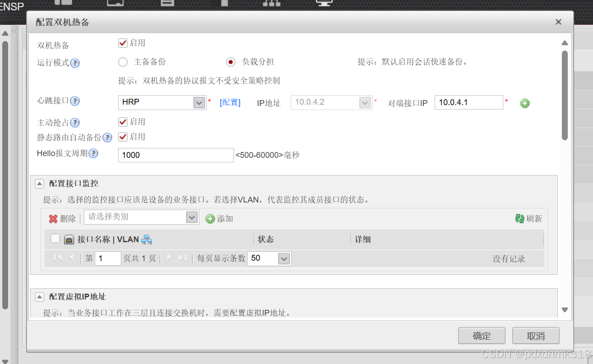Add another heartbeat interface with green plus

coord(524,103)
